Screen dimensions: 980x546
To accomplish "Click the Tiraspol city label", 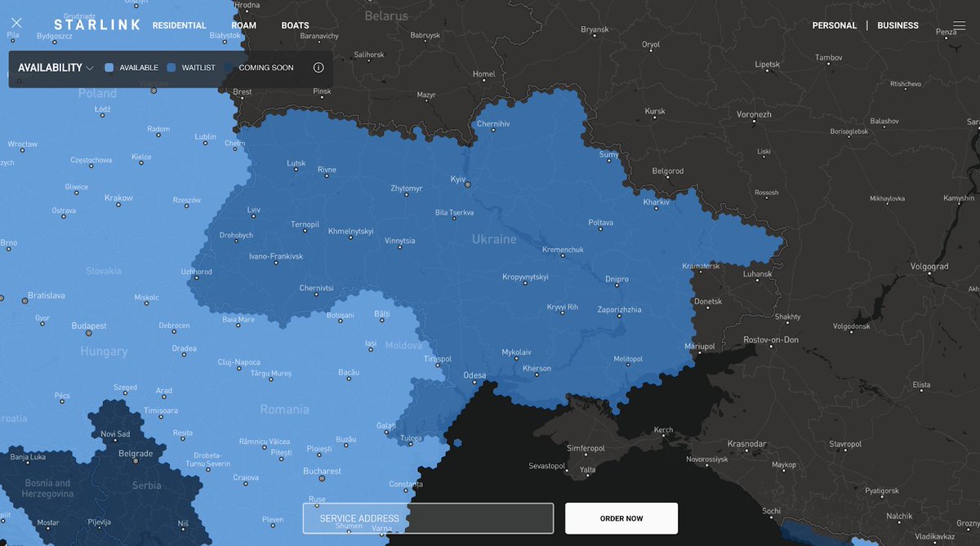I will (x=438, y=358).
